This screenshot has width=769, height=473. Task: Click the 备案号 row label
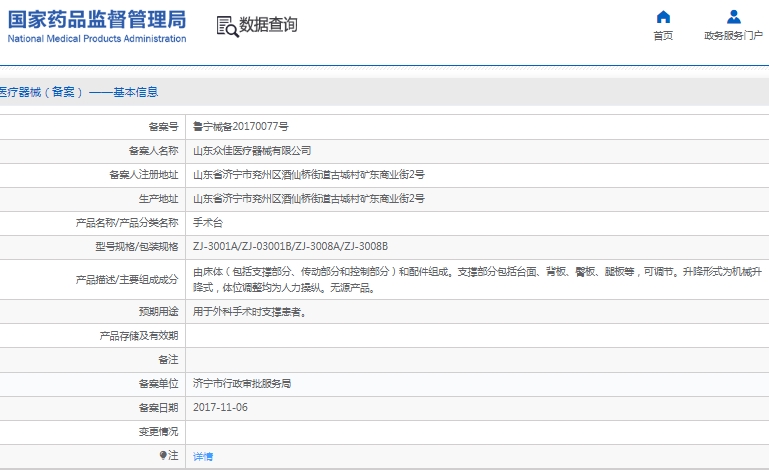coord(163,127)
